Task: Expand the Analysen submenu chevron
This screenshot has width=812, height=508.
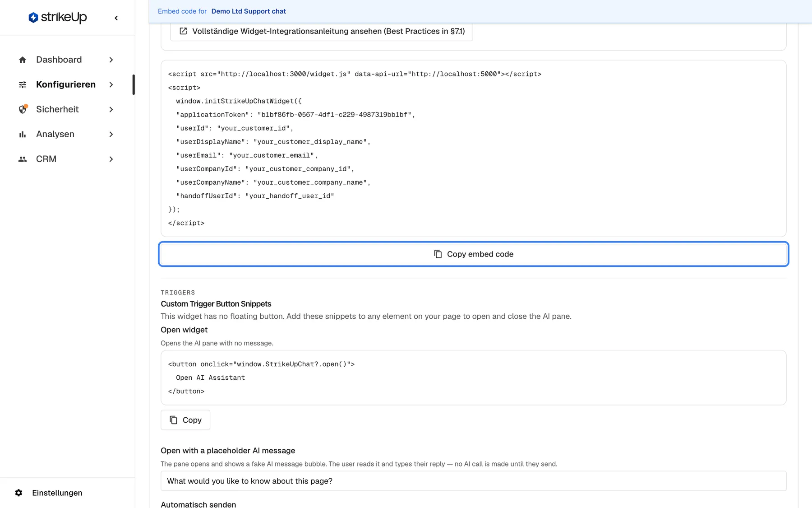Action: pos(111,134)
